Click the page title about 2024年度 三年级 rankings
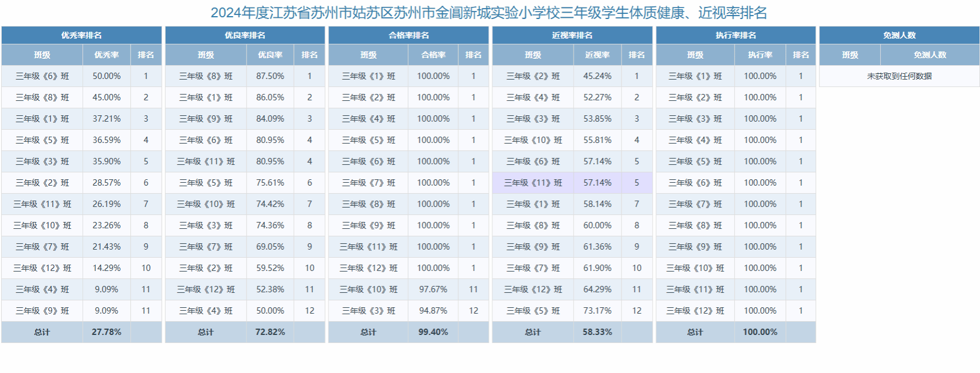The height and width of the screenshot is (373, 980). click(489, 13)
